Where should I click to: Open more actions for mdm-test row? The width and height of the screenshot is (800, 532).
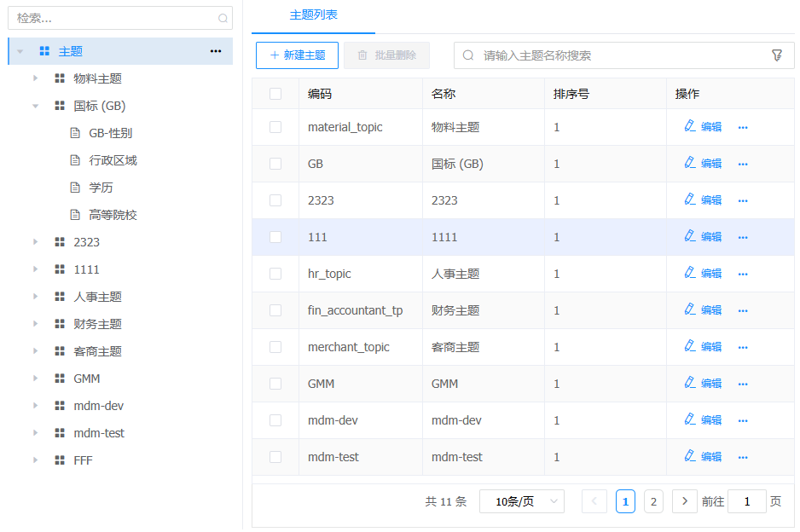742,457
